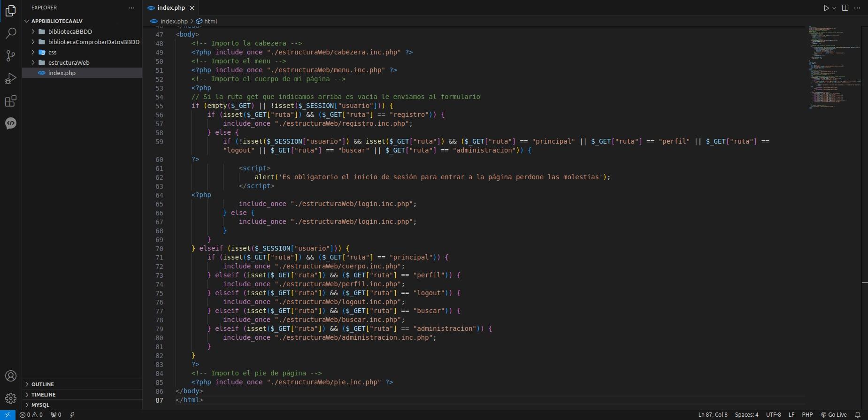The height and width of the screenshot is (420, 868).
Task: Open the Accounts menu icon
Action: (11, 376)
